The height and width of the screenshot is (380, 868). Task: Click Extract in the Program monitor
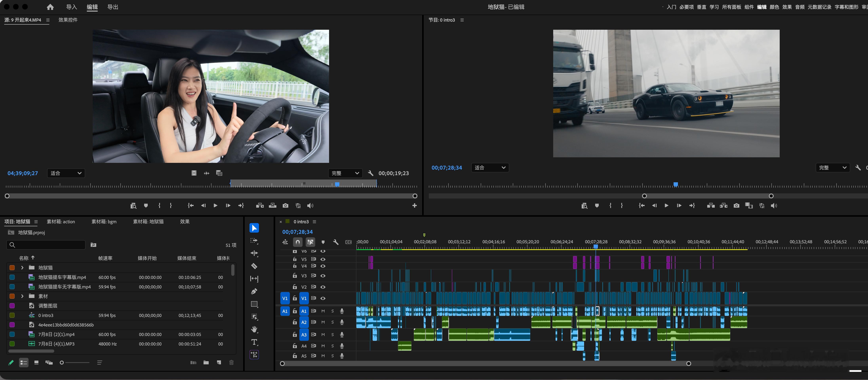point(723,205)
